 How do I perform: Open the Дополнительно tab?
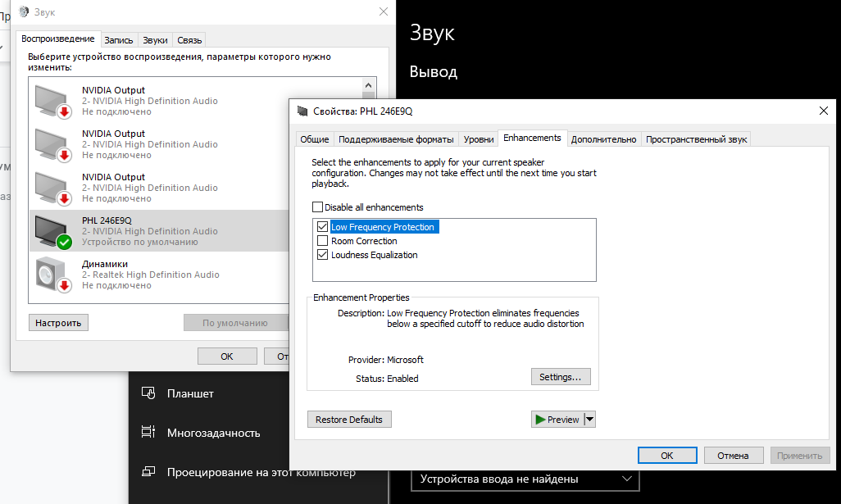pos(603,139)
